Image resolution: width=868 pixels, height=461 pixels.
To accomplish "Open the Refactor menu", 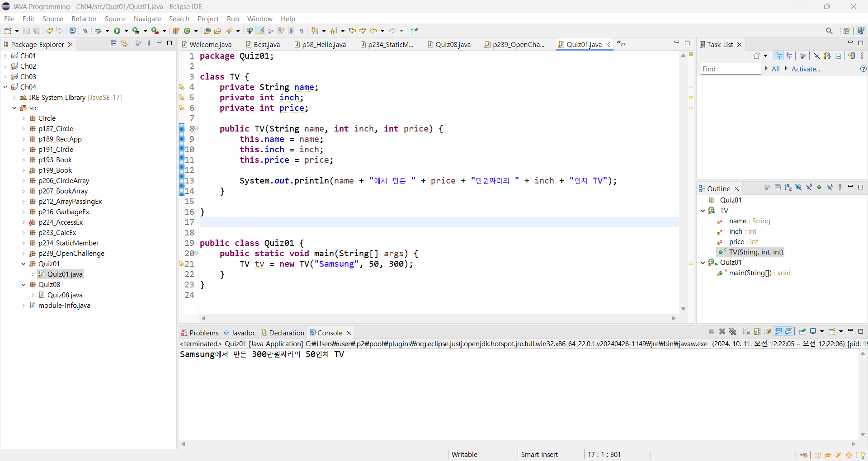I will coord(84,19).
